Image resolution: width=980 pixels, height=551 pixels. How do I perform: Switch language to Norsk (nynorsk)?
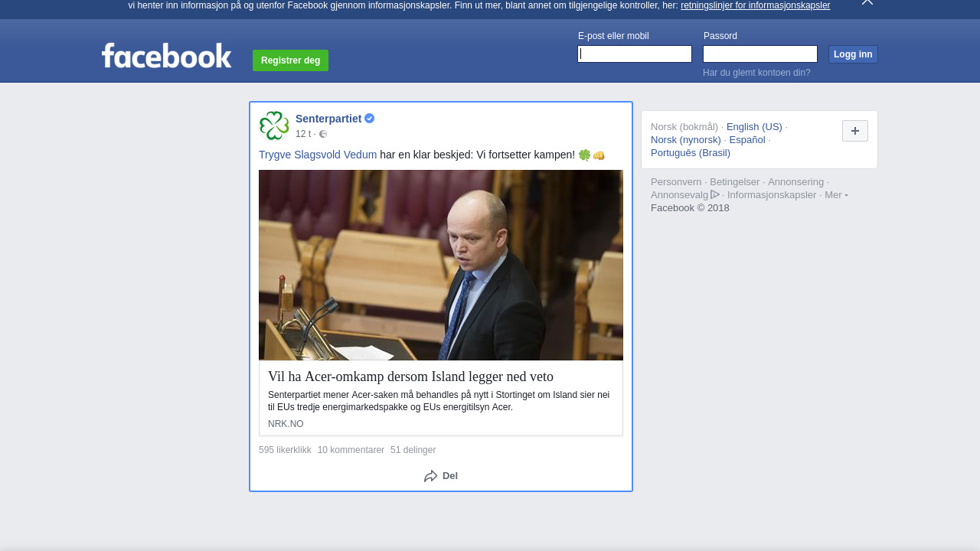(686, 140)
